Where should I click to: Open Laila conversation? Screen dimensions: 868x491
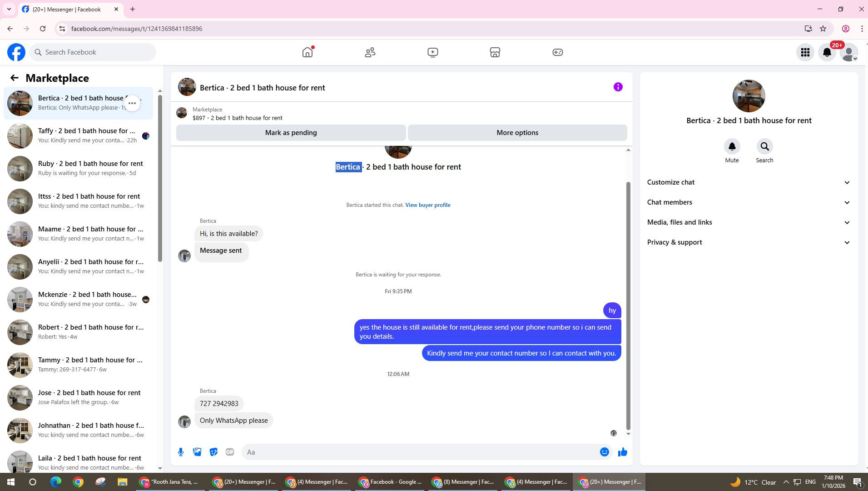(78, 460)
